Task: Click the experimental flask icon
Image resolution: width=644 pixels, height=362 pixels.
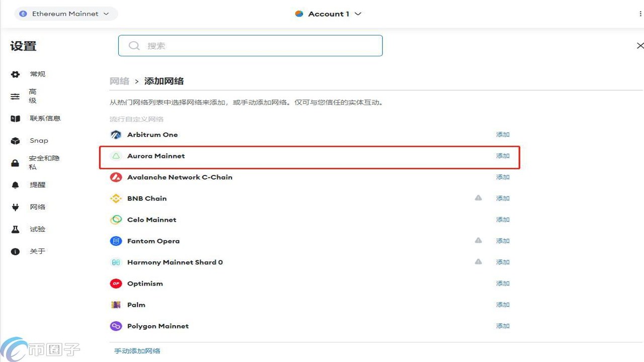Action: [15, 229]
